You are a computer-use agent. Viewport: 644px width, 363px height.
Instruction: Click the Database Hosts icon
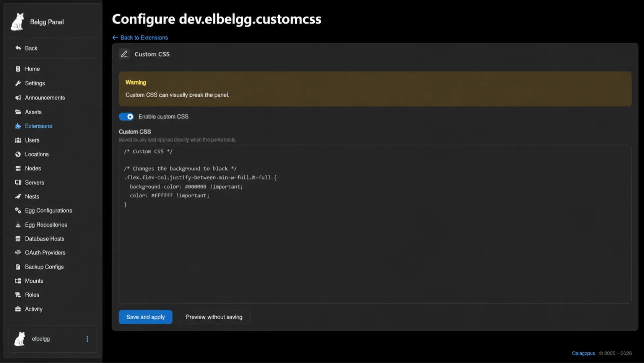pos(18,239)
